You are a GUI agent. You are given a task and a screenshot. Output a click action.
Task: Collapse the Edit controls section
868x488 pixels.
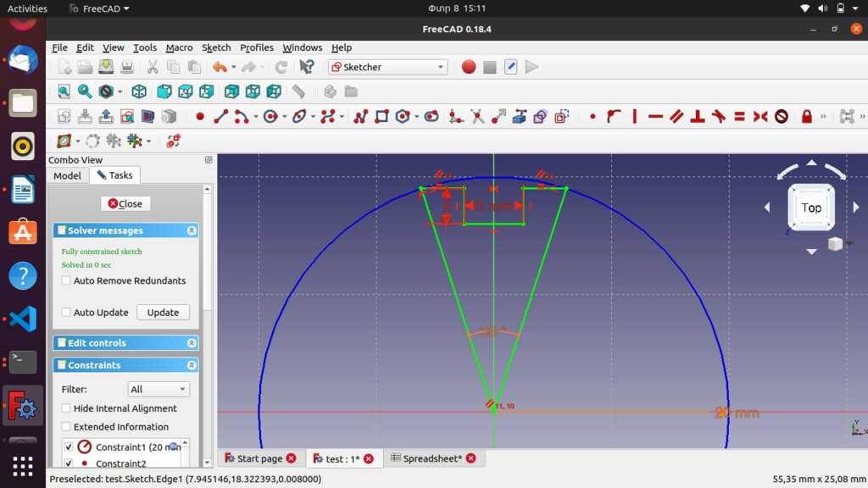pos(192,343)
